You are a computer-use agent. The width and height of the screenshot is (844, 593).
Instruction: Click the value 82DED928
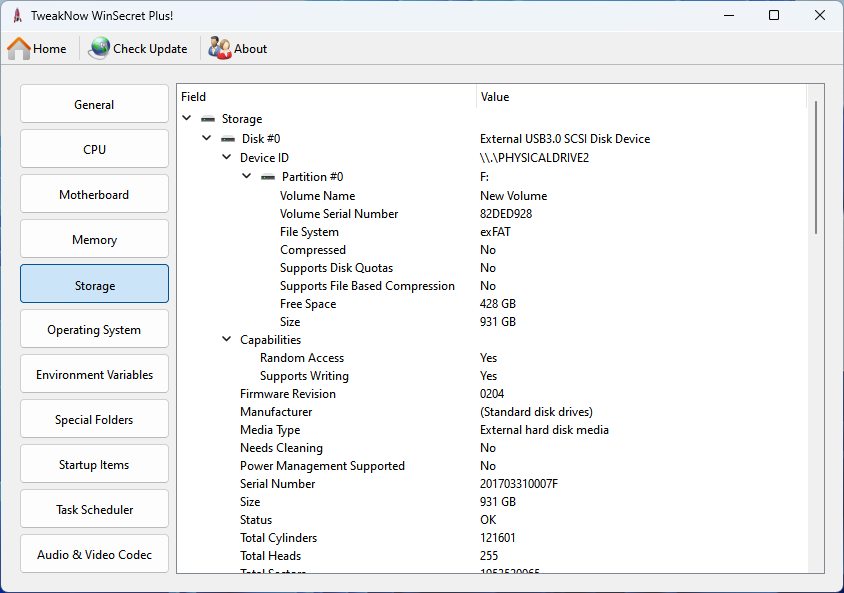tap(506, 214)
